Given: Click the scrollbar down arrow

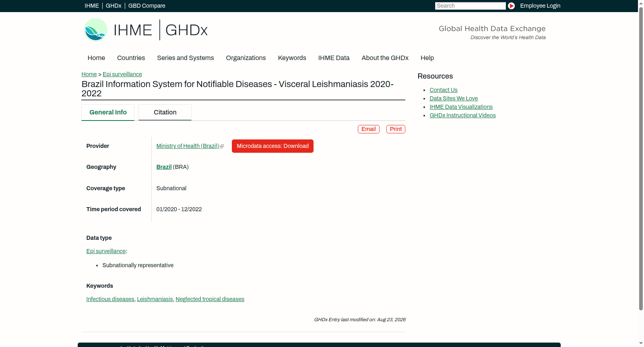Looking at the screenshot, I should [641, 344].
